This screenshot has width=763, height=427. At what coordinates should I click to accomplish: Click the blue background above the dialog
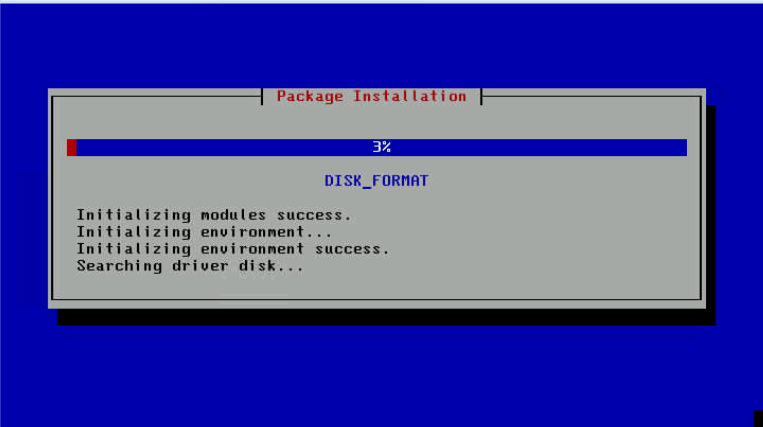[382, 46]
